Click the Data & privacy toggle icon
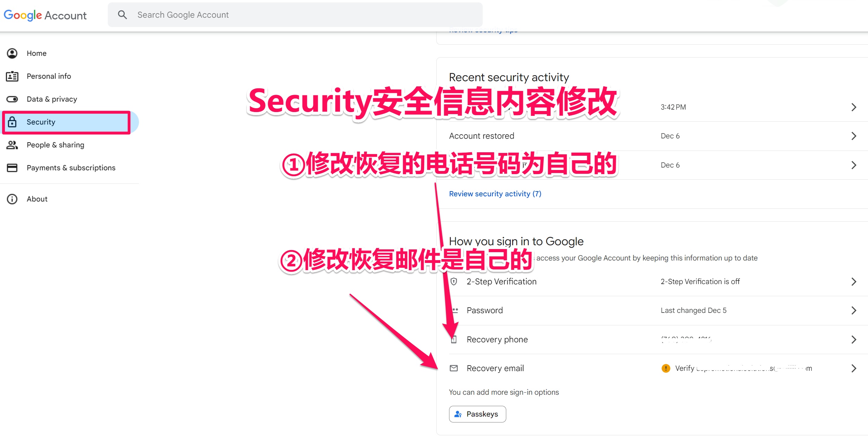The width and height of the screenshot is (868, 436). point(12,99)
